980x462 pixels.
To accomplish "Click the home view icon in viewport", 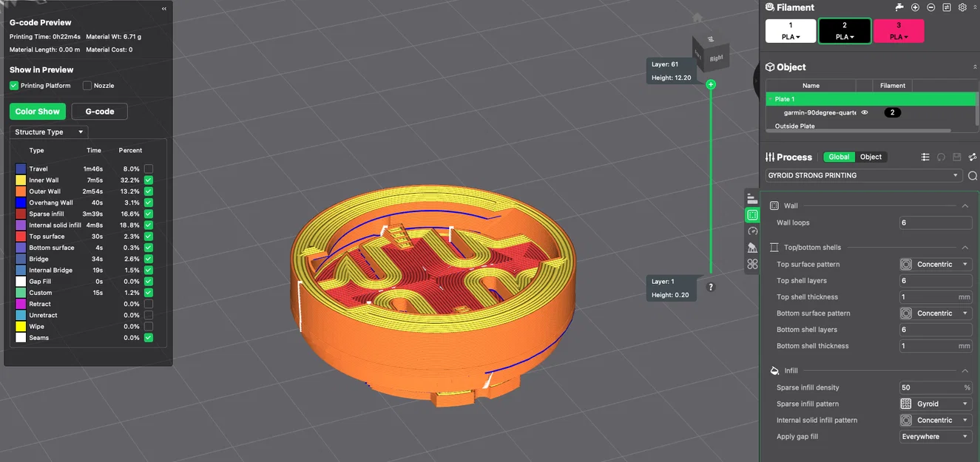I will coord(697,17).
